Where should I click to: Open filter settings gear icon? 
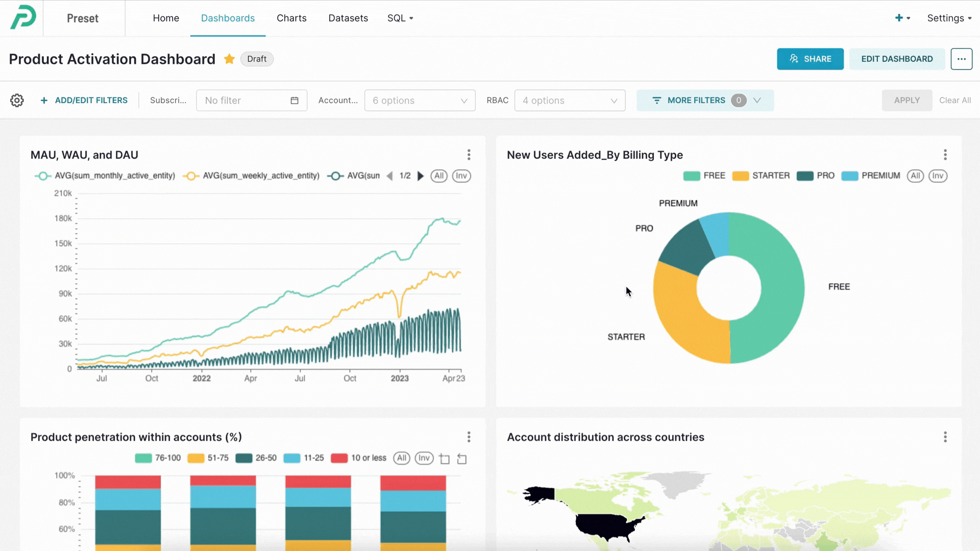[17, 100]
